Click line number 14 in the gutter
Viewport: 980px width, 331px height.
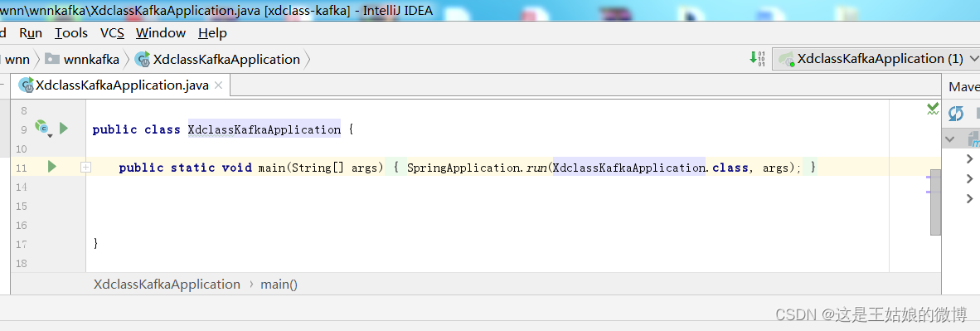pos(22,187)
